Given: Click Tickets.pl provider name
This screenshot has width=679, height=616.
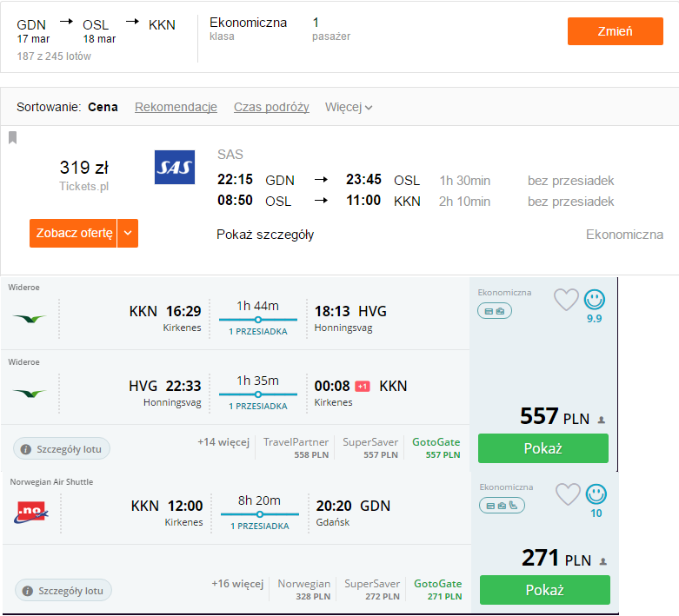Looking at the screenshot, I should click(84, 187).
